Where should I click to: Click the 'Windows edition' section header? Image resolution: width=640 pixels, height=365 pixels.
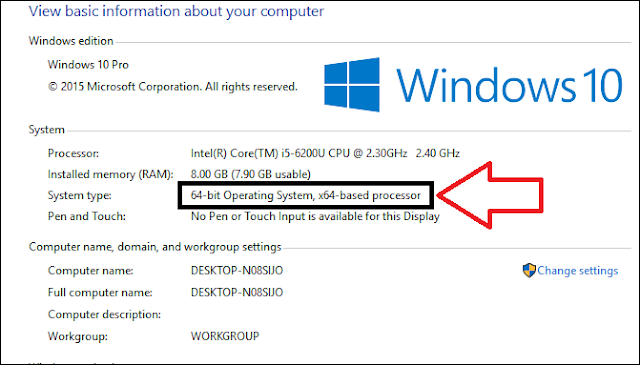click(71, 41)
